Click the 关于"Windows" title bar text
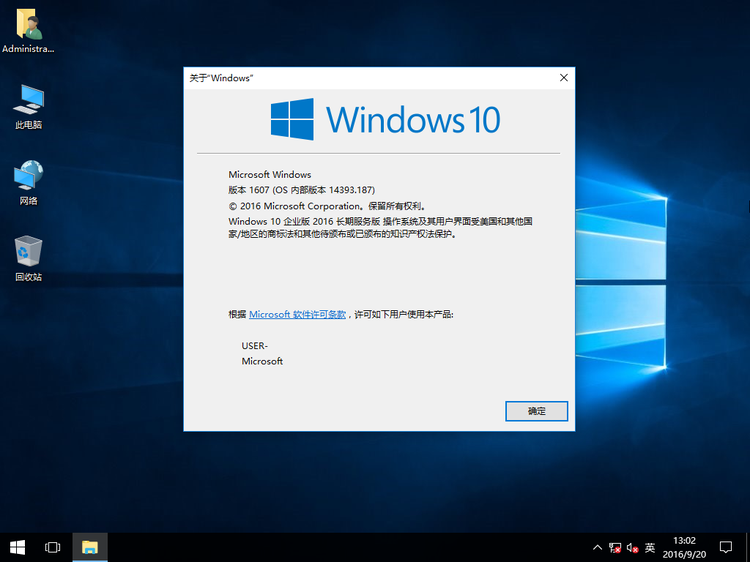The height and width of the screenshot is (562, 750). pos(221,78)
